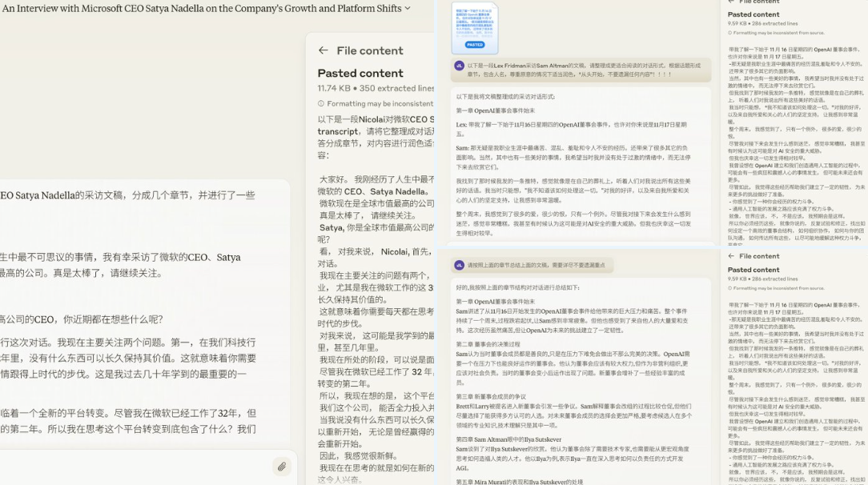The width and height of the screenshot is (868, 485).
Task: Click 'Pasted content' title in the bottom-right panel
Action: 753,270
